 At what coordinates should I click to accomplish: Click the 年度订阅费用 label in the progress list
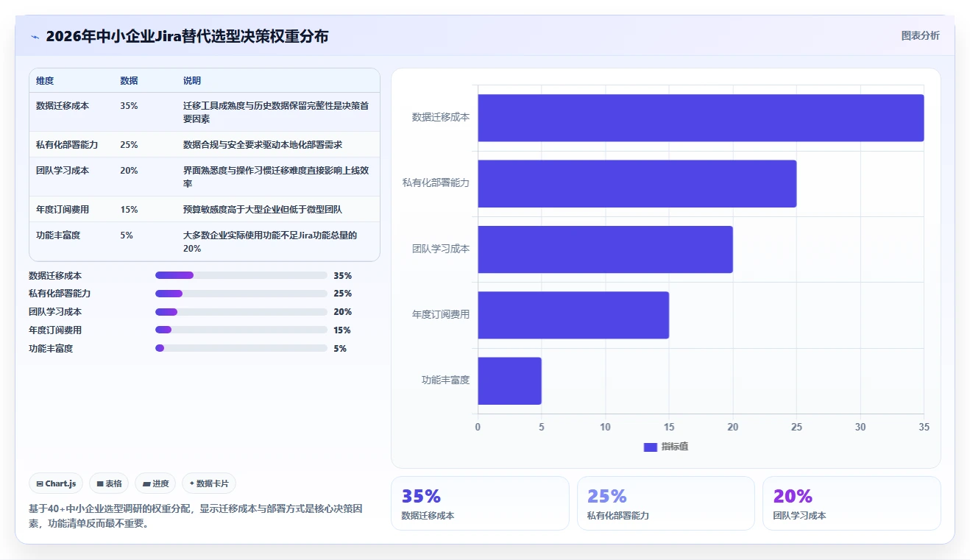pyautogui.click(x=55, y=330)
